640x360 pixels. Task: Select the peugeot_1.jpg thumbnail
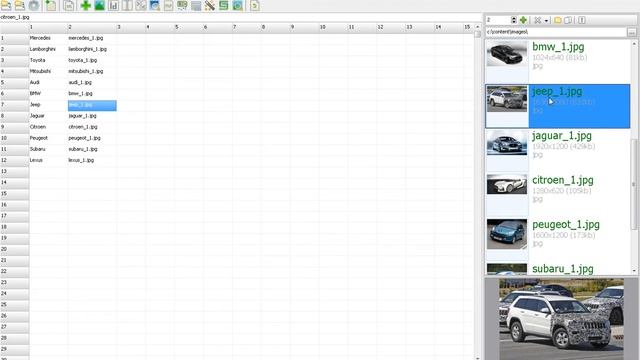[x=507, y=234]
